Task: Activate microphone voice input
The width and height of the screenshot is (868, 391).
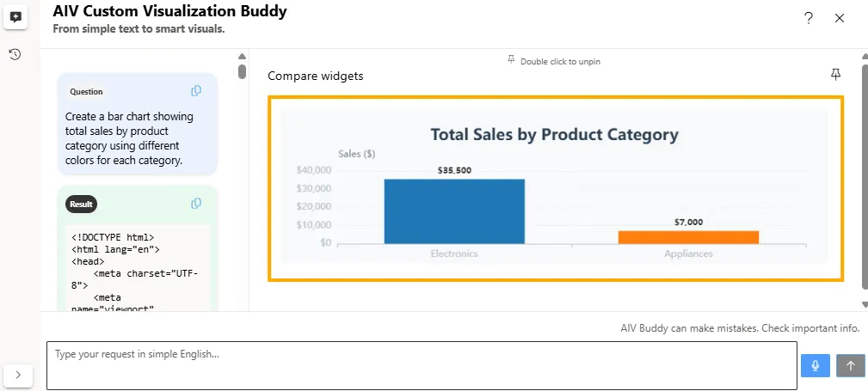Action: (815, 365)
